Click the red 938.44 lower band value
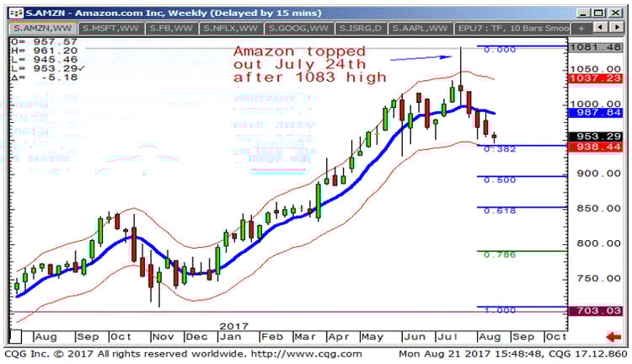Screen dimensions: 632x364 (595, 147)
